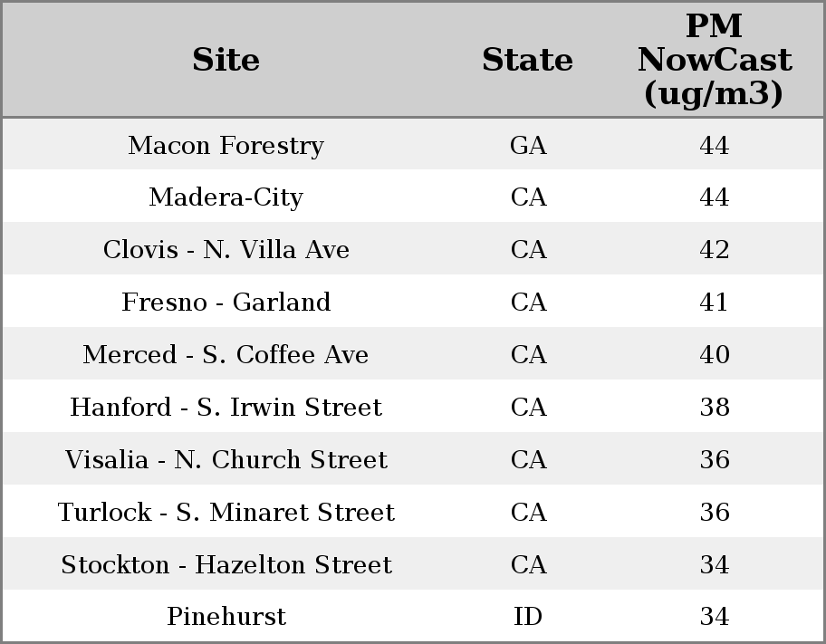Click Stockton - Hazelton Street
The image size is (826, 644).
(226, 565)
